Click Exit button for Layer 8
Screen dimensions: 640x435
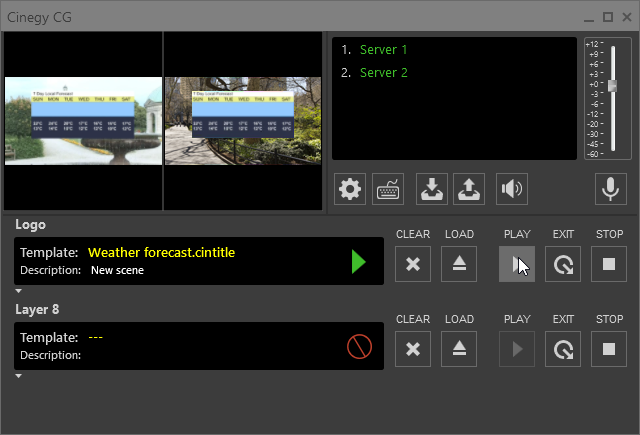(x=563, y=348)
